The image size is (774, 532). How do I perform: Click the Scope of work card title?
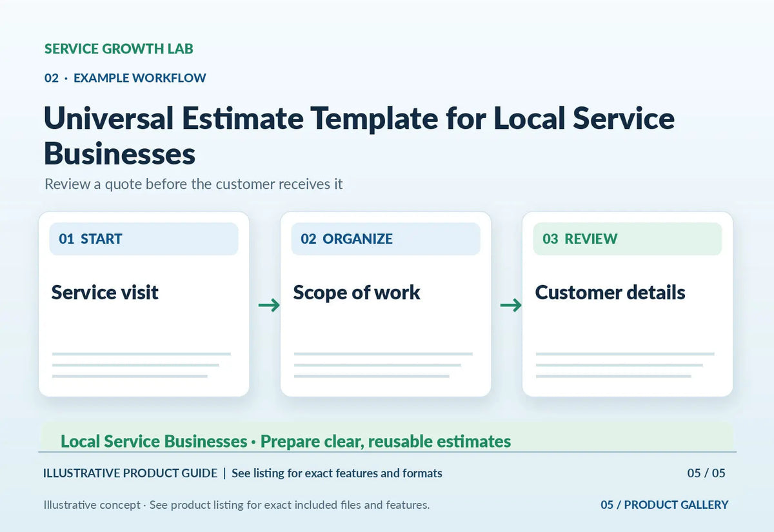click(357, 293)
